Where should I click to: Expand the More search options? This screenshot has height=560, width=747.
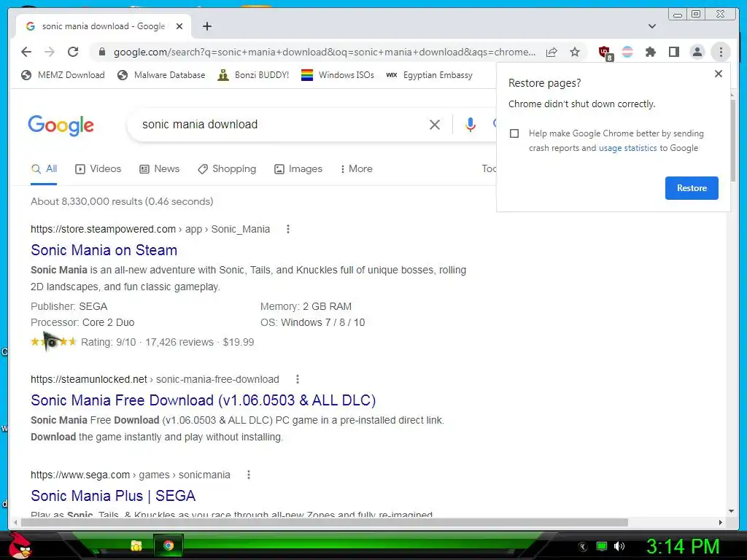[x=356, y=169]
